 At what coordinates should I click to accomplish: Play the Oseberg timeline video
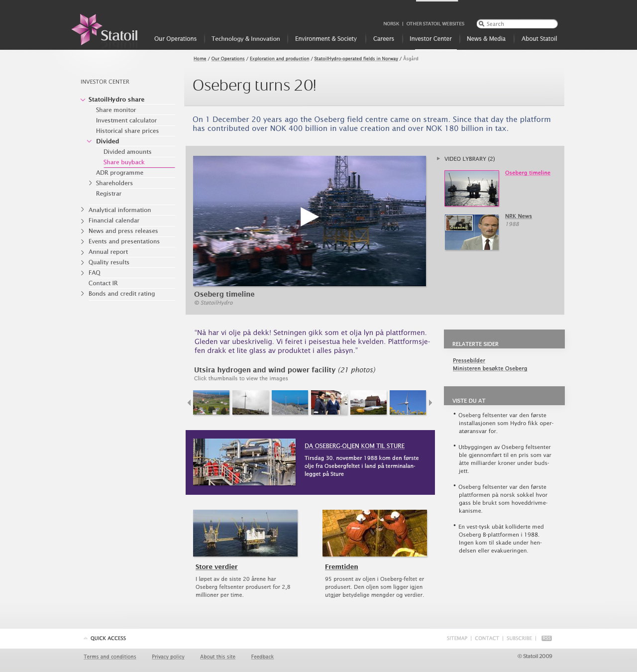[309, 217]
